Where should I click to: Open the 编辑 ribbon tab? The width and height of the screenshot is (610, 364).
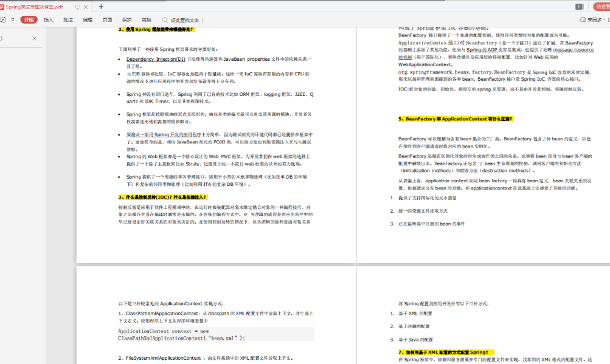[88, 20]
